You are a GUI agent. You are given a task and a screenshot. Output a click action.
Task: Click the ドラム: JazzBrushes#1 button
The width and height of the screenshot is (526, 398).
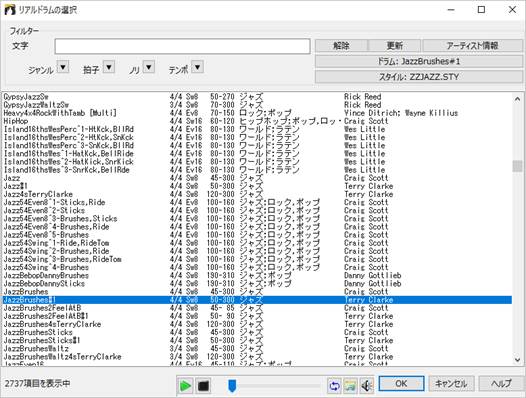(419, 61)
